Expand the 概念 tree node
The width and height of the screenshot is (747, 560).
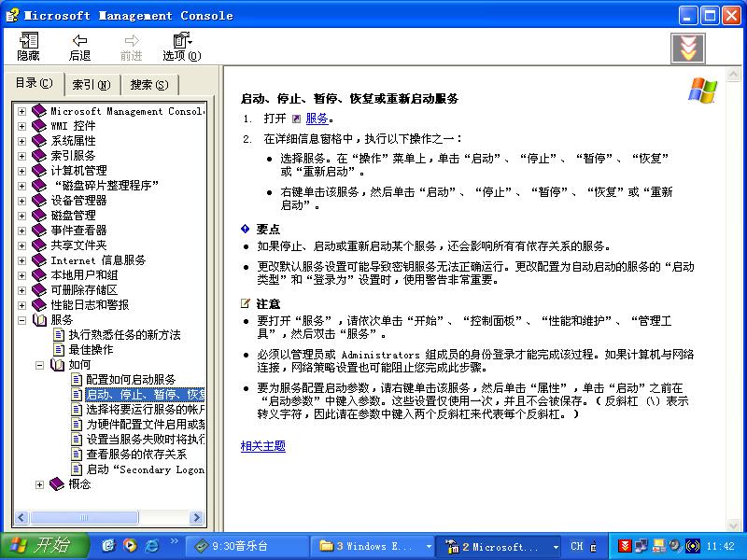pos(39,484)
